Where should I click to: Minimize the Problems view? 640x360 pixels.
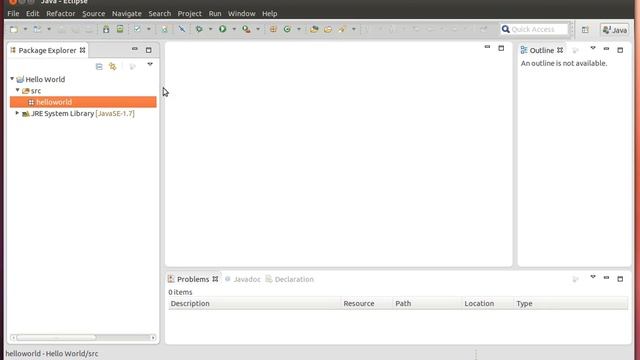pyautogui.click(x=606, y=278)
